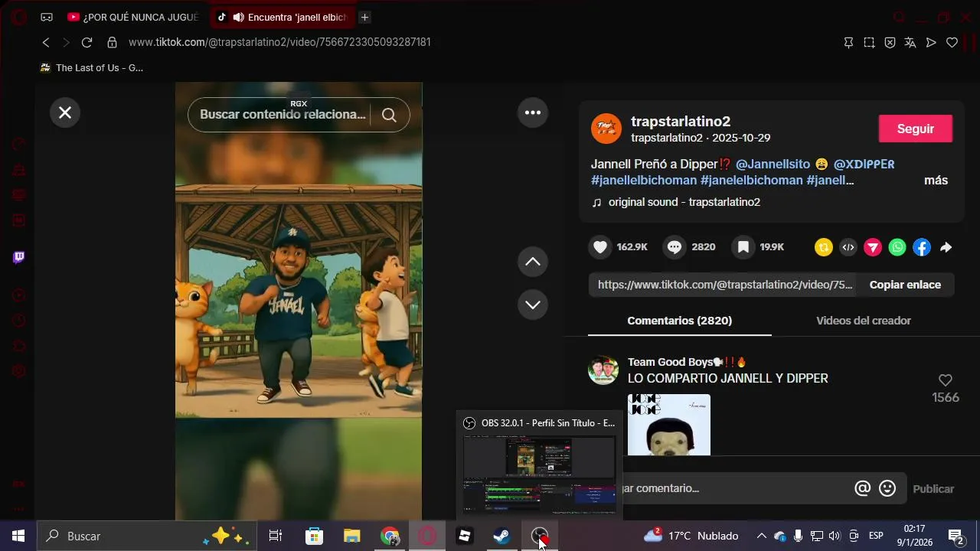Repost the video with yellow repost icon
The height and width of the screenshot is (551, 980).
pyautogui.click(x=824, y=247)
